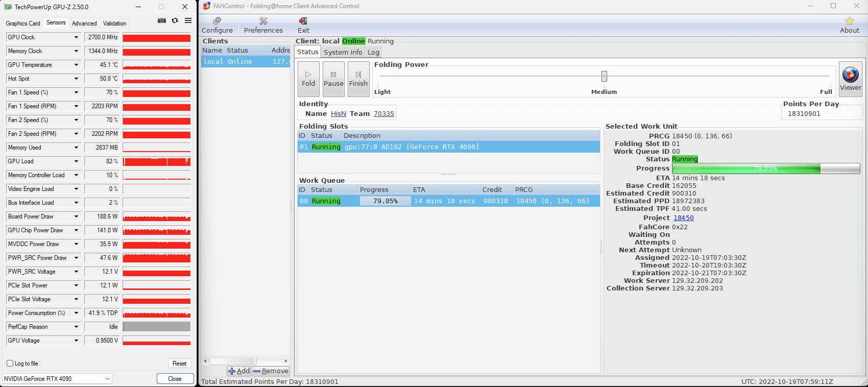Select the local client row
This screenshot has height=387, width=868.
[x=246, y=61]
